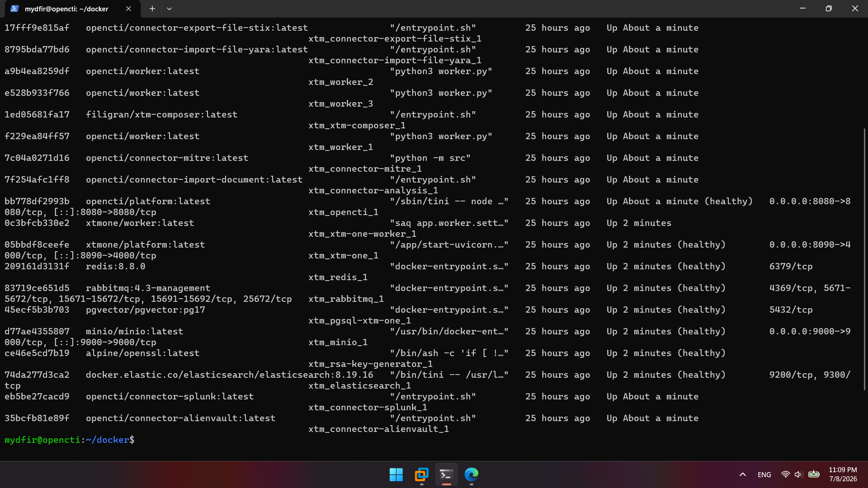Click container ID 17fff9e815af
Image resolution: width=868 pixels, height=488 pixels.
pos(37,28)
